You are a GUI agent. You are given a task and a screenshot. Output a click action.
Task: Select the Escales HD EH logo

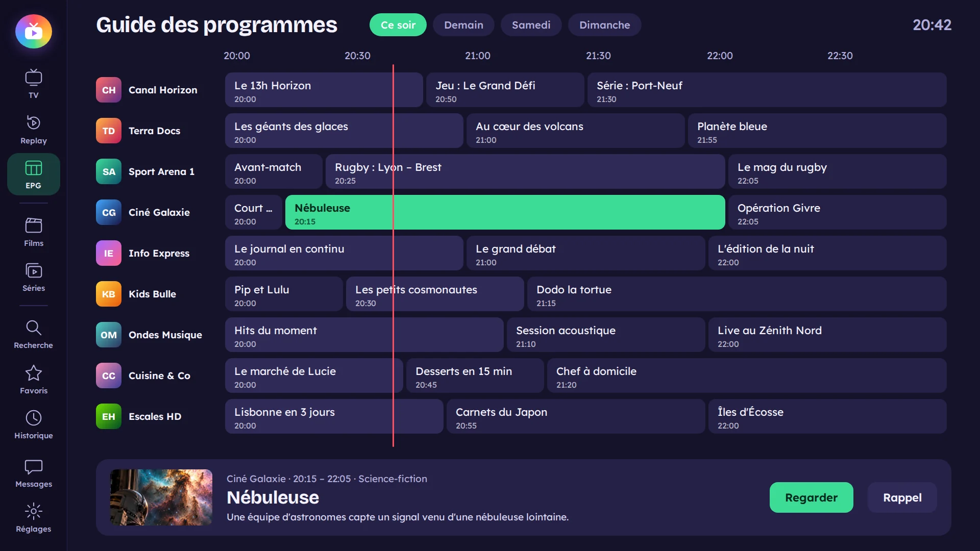tap(109, 416)
